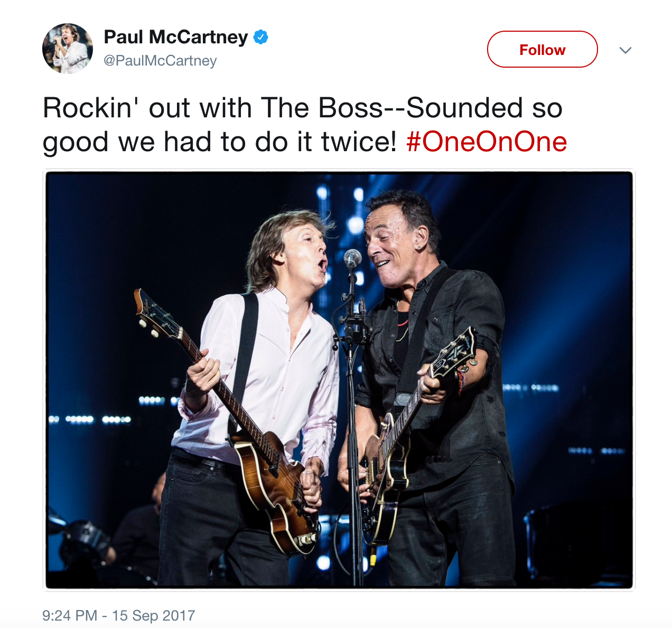
Task: Click the Paul McCartney display name
Action: (x=175, y=37)
